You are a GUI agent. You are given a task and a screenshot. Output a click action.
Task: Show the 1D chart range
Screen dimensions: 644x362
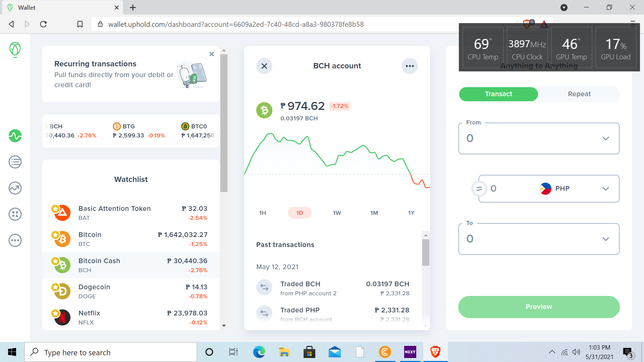300,213
